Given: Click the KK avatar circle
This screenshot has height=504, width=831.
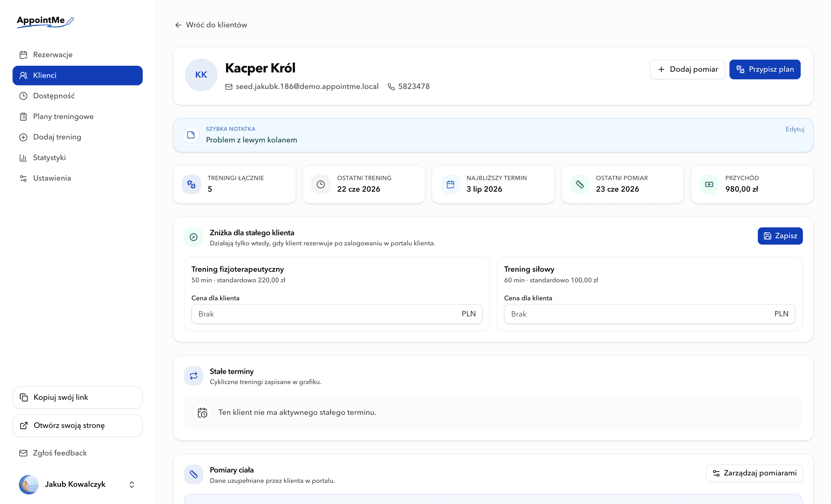Looking at the screenshot, I should click(201, 75).
